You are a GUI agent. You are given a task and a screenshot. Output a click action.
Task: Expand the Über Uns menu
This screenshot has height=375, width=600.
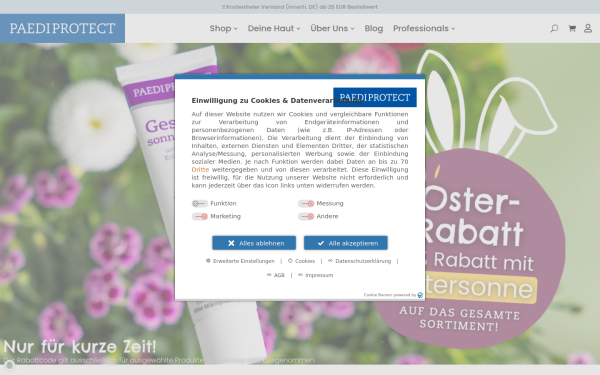coord(332,28)
